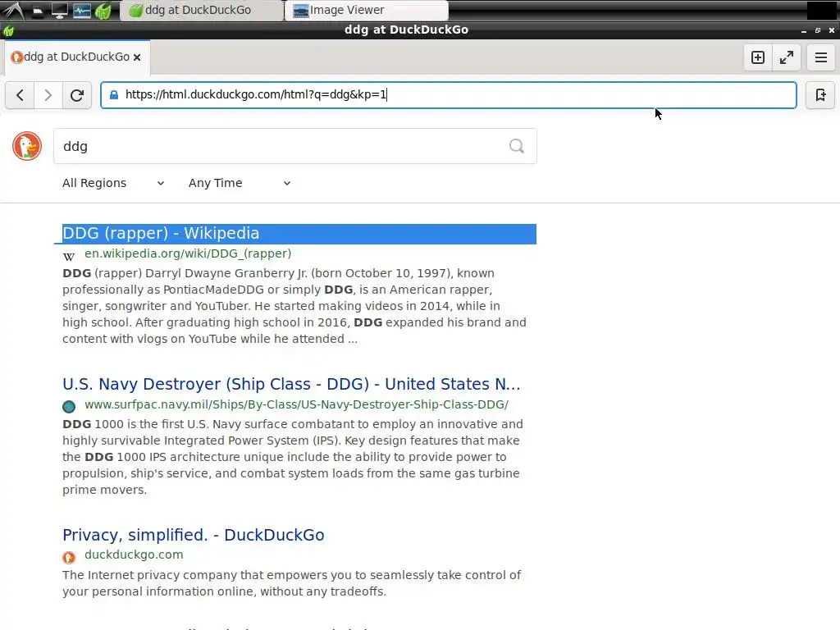This screenshot has height=630, width=840.
Task: Minimize the browser window
Action: (804, 30)
